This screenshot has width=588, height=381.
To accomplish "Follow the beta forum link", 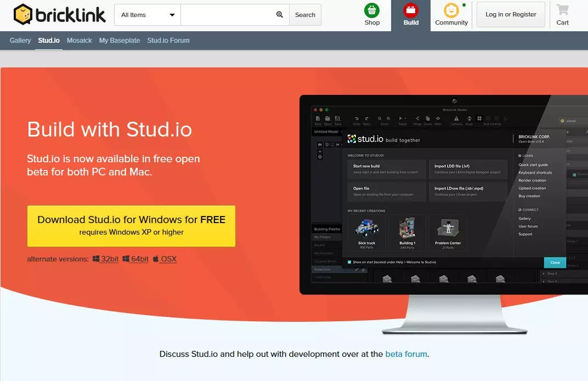I will pyautogui.click(x=406, y=354).
